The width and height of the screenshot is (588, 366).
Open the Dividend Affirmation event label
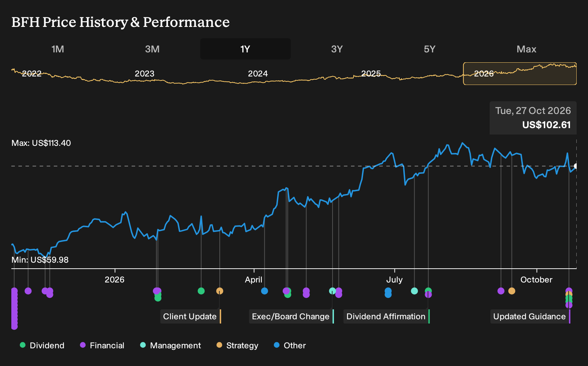click(x=387, y=316)
